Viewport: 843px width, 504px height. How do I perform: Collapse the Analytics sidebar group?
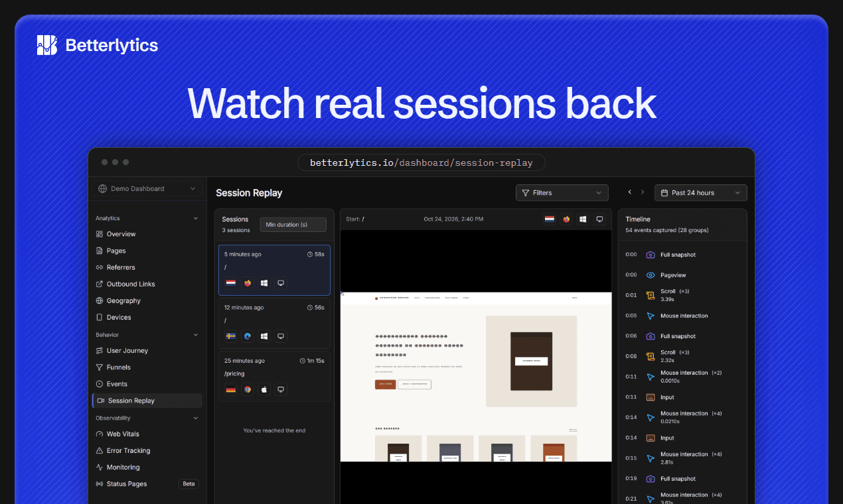tap(195, 218)
